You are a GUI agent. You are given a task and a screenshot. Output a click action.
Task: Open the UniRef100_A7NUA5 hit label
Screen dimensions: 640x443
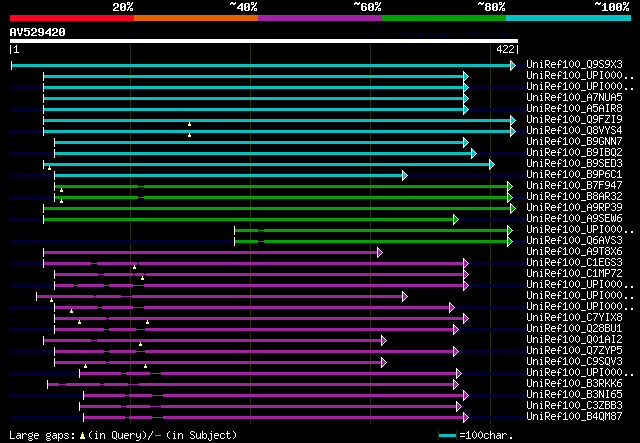pyautogui.click(x=574, y=98)
